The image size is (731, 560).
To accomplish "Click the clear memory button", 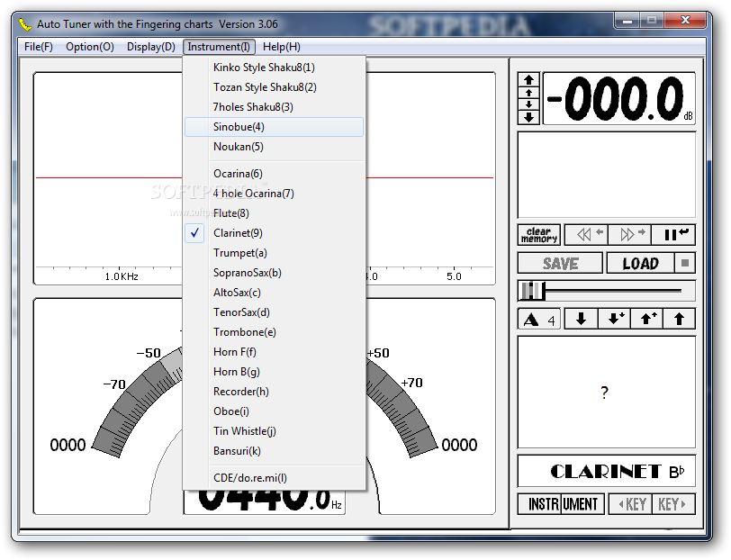I will click(539, 235).
